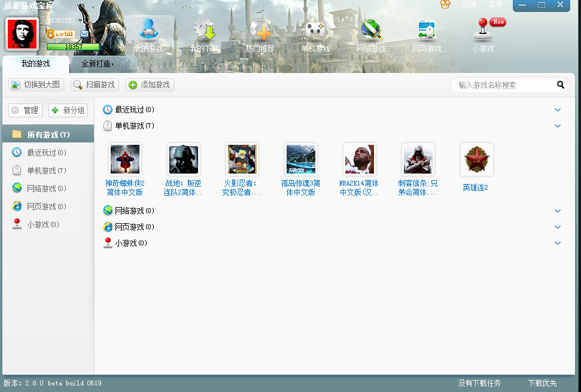This screenshot has height=392, width=581.
Task: Collapse the 单机游戏 section chevron
Action: point(558,126)
